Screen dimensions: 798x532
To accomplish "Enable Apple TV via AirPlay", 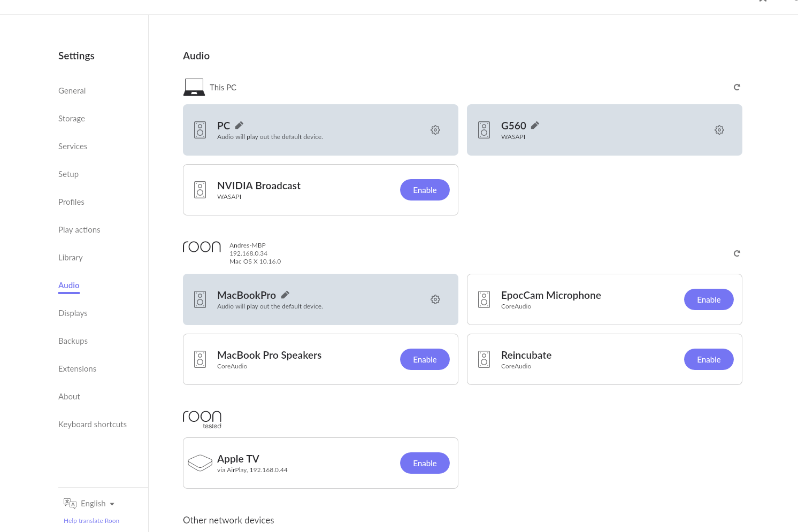I will click(x=425, y=463).
